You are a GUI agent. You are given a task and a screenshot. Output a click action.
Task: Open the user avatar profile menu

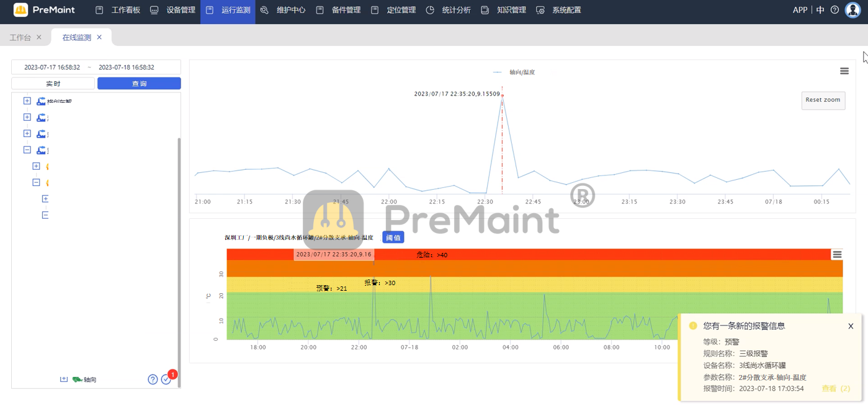tap(852, 10)
